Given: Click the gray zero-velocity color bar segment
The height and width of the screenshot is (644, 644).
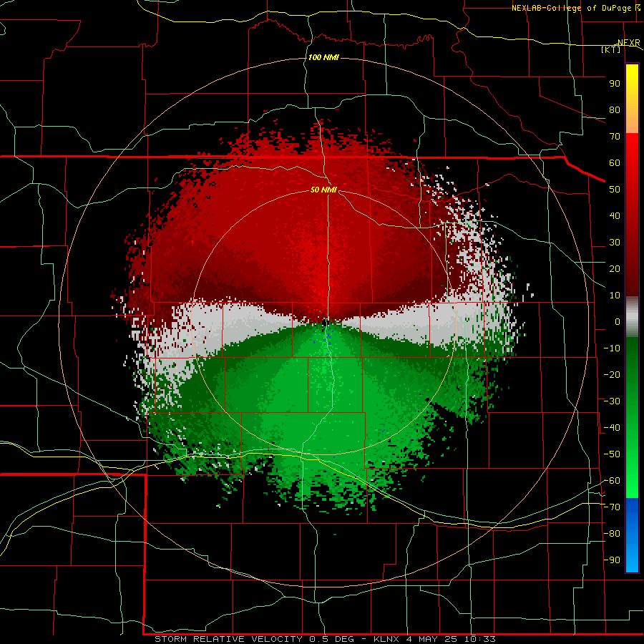Looking at the screenshot, I should coord(632,317).
